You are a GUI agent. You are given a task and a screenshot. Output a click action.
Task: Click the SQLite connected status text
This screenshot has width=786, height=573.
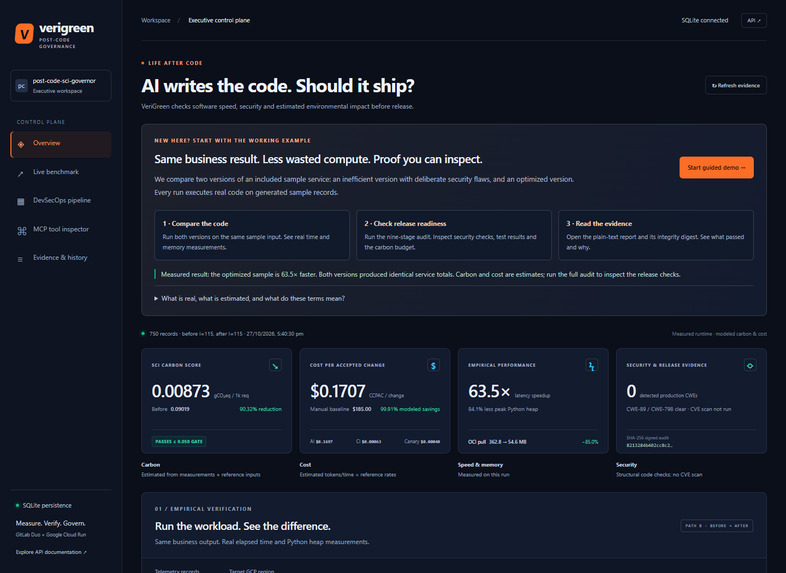click(704, 21)
